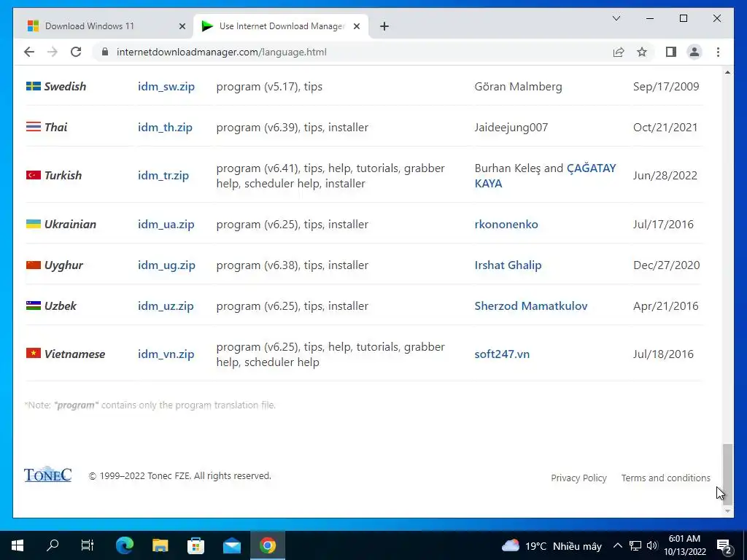Viewport: 747px width, 560px height.
Task: Open translator link Irshat Ghalip
Action: coord(508,265)
